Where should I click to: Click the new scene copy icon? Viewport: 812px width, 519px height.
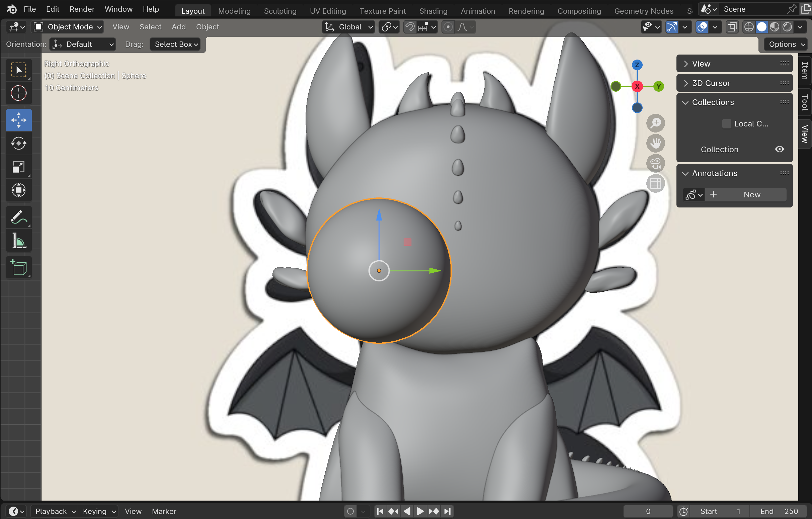(x=806, y=9)
